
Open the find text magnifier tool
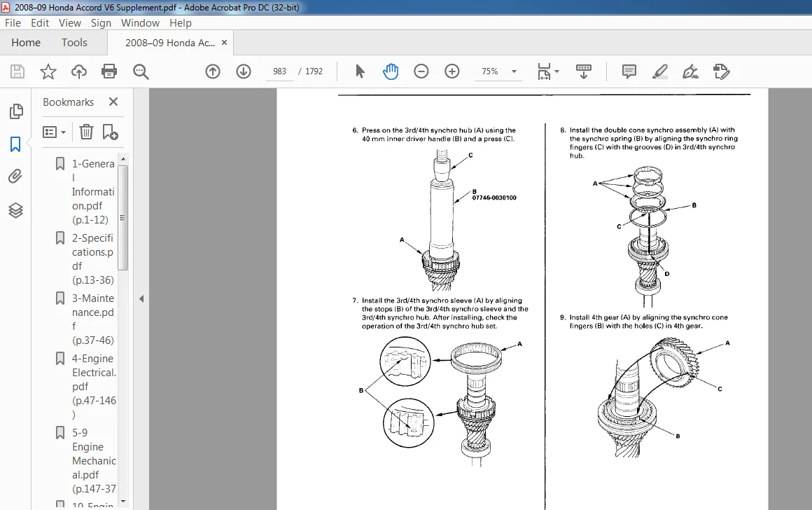(x=140, y=71)
